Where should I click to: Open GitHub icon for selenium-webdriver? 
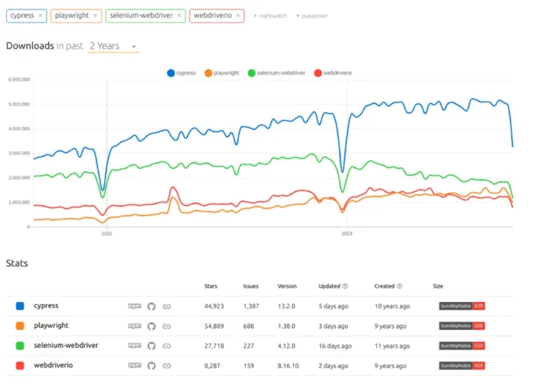pyautogui.click(x=152, y=346)
